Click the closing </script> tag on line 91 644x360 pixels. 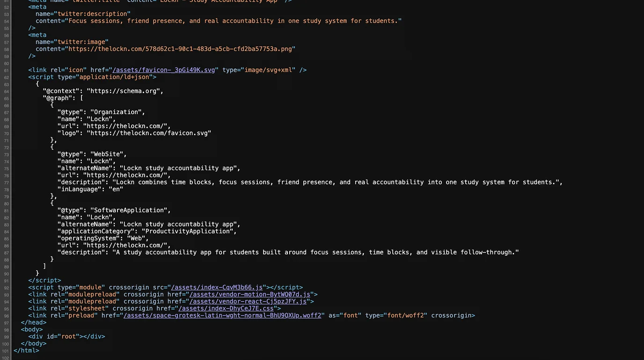click(x=44, y=281)
